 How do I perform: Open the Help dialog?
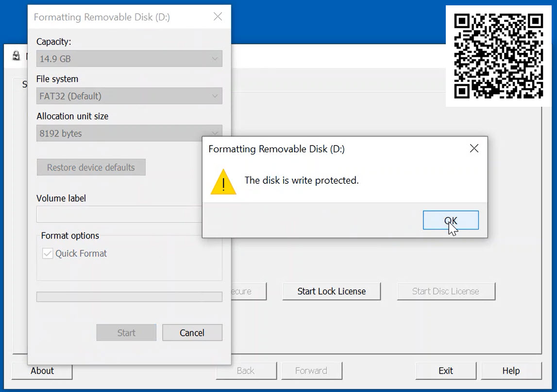[511, 370]
